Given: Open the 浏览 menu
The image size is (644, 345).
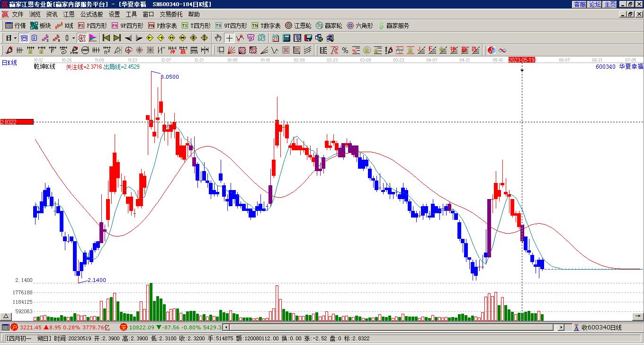Looking at the screenshot, I should point(35,14).
